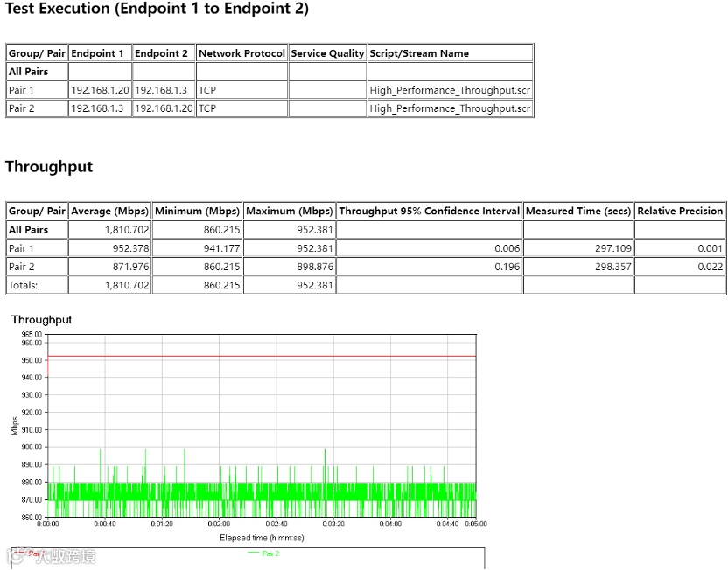Screen dimensions: 728x570
Task: Click Relative Precision column header
Action: click(680, 211)
